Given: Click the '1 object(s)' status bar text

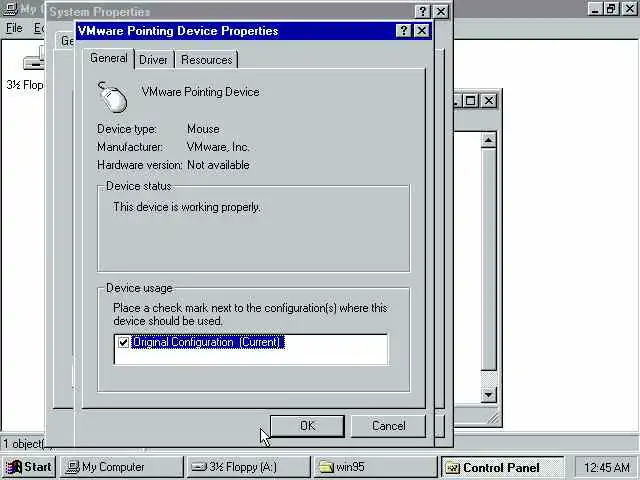Looking at the screenshot, I should pyautogui.click(x=23, y=444).
